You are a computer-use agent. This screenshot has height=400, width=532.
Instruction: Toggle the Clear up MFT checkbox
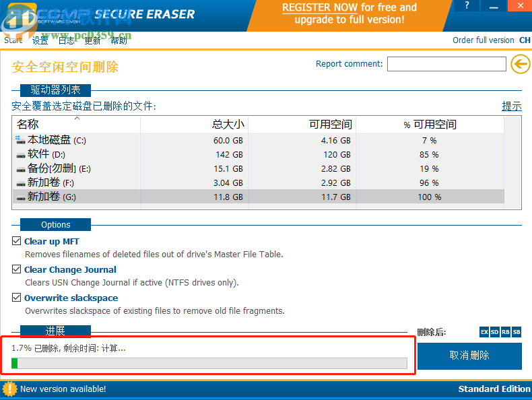click(x=16, y=241)
